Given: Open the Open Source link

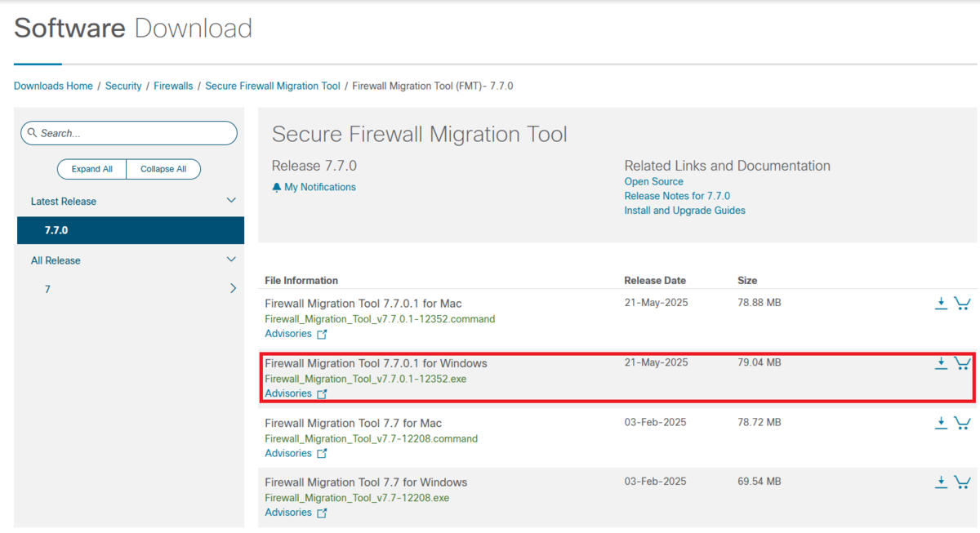Looking at the screenshot, I should click(x=654, y=181).
